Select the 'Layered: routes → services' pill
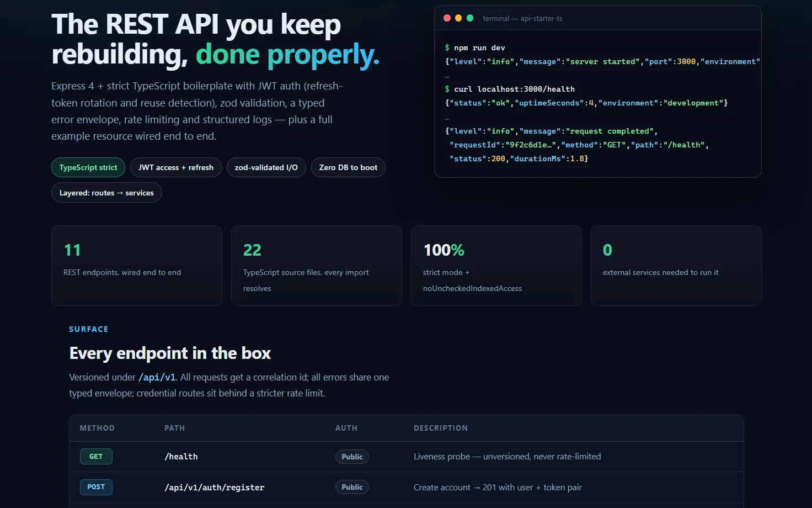Screen dimensions: 812x508 [x=106, y=193]
